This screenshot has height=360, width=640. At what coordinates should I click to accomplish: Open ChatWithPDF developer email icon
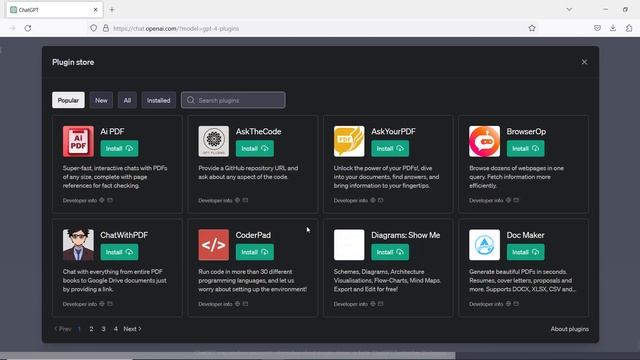click(x=110, y=304)
